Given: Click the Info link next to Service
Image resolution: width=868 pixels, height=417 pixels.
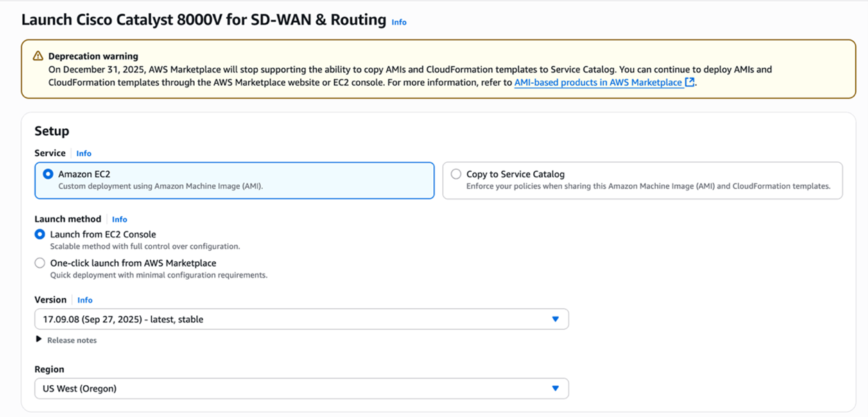Looking at the screenshot, I should click(84, 154).
